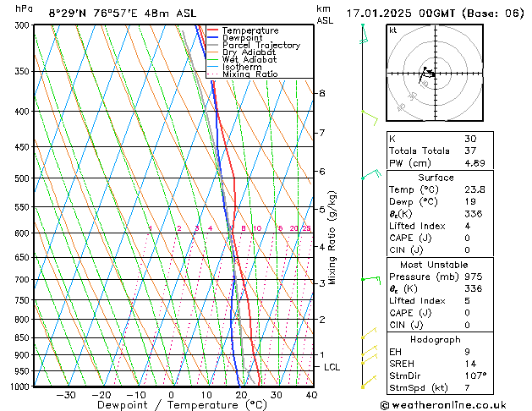
Task: Click the 500 hPa pressure axis label
Action: [23, 178]
